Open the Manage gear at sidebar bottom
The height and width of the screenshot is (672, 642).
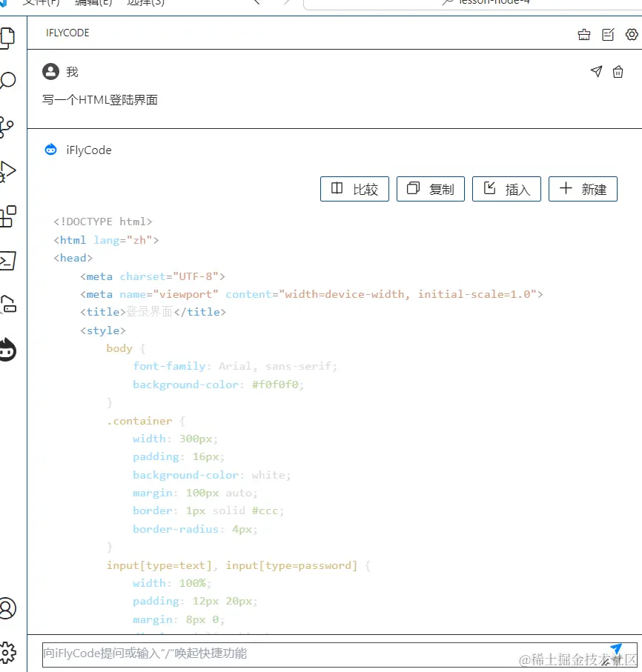point(7,653)
